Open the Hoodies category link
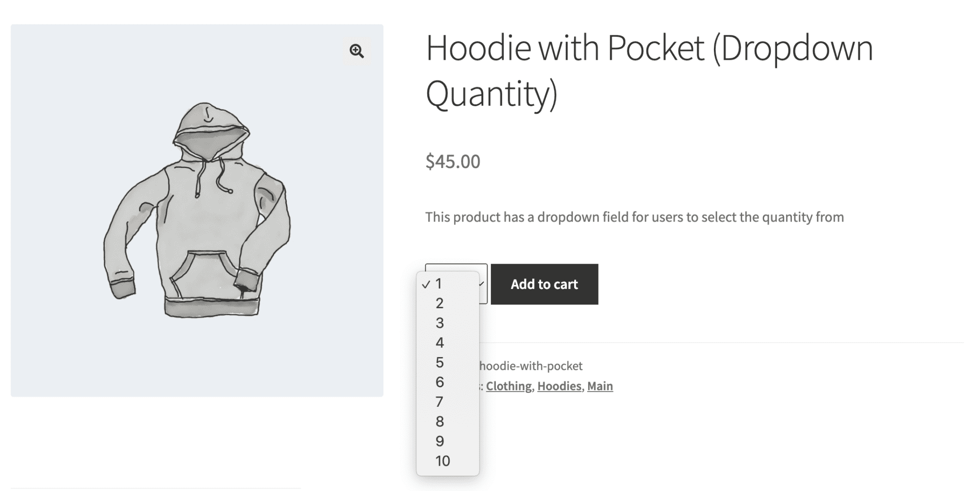Viewport: 980px width, 491px height. pos(559,386)
